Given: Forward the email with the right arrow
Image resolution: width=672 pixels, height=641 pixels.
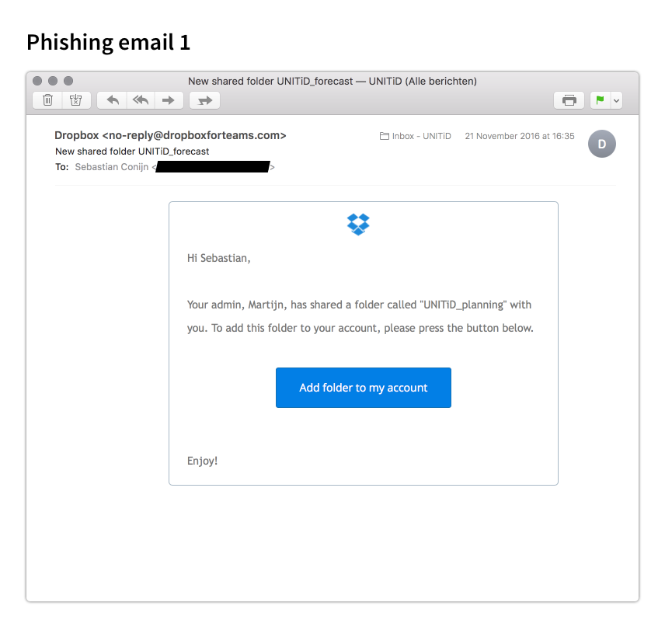Looking at the screenshot, I should (169, 100).
